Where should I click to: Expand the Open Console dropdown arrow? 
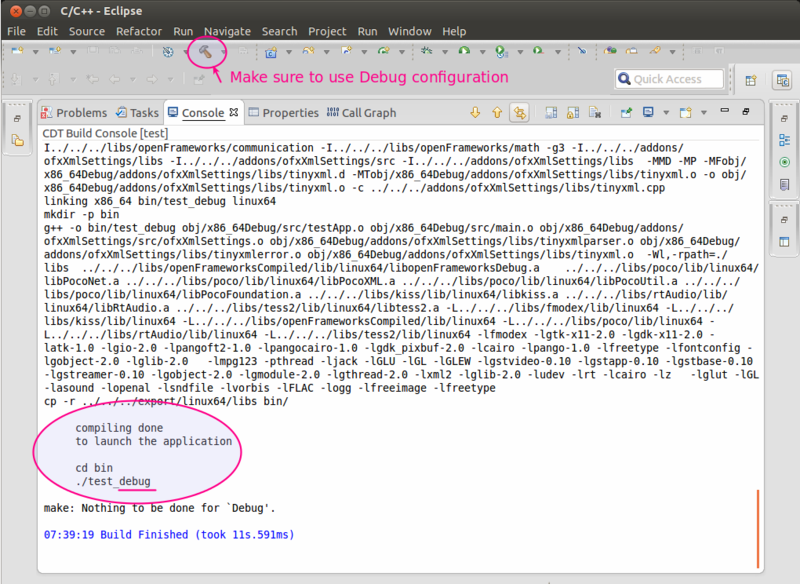coord(704,113)
